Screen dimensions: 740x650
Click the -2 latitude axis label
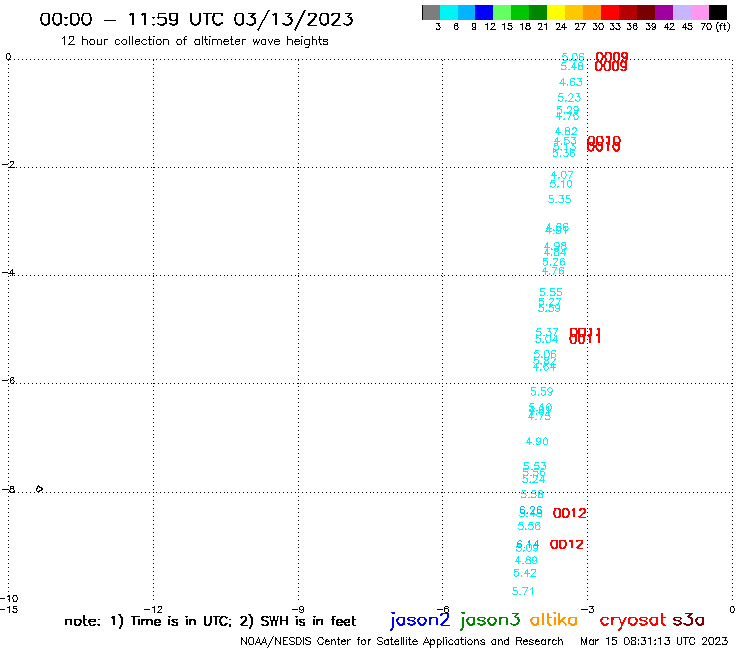pyautogui.click(x=8, y=164)
